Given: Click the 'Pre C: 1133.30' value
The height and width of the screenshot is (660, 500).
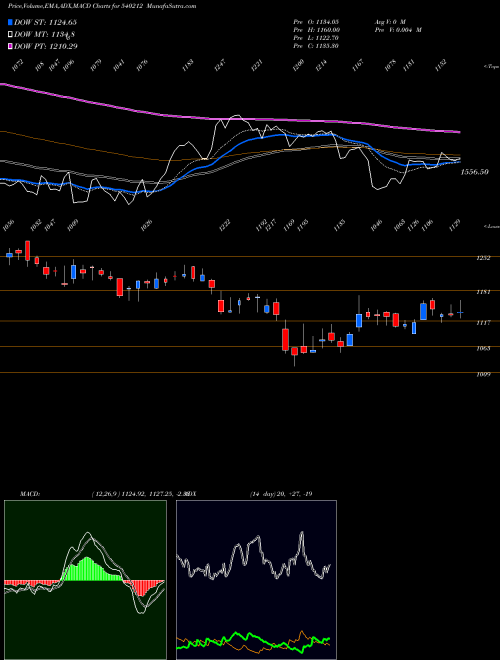Looking at the screenshot, I should pos(316,46).
